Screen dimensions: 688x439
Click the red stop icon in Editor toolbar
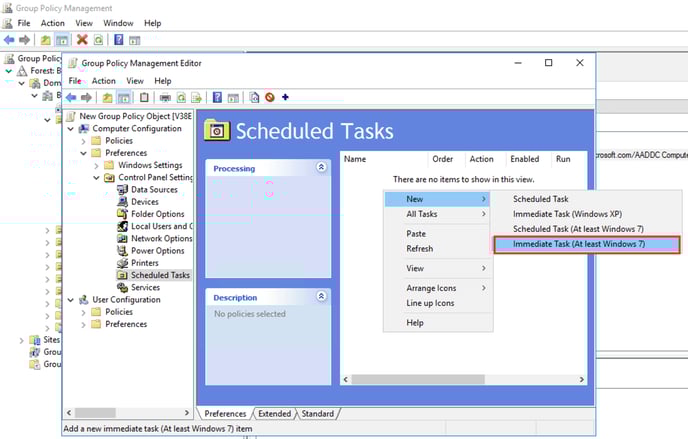tap(269, 97)
